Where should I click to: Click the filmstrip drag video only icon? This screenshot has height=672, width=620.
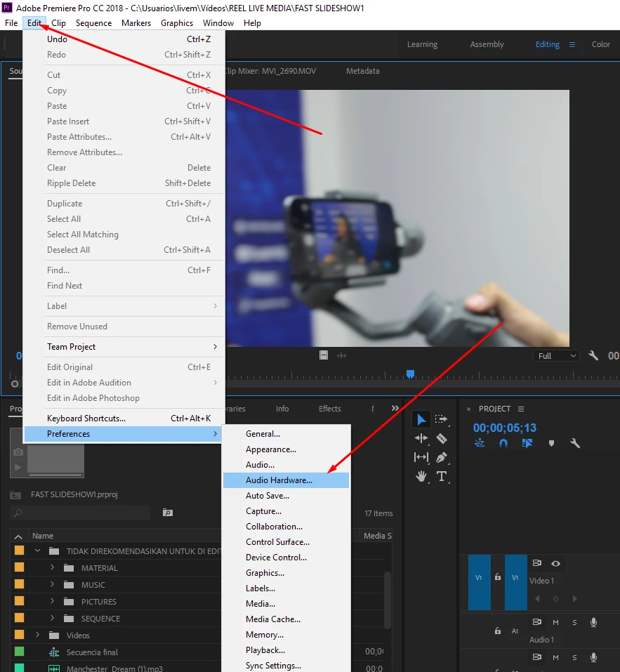click(x=324, y=355)
